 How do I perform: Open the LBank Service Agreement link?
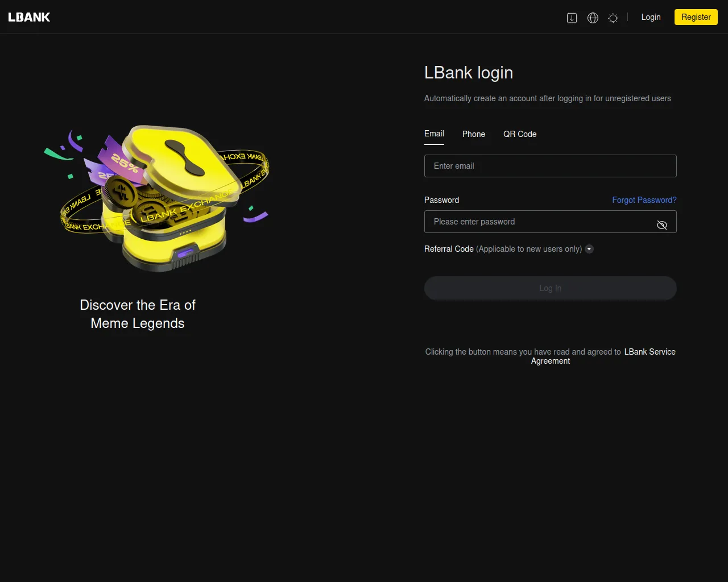click(x=650, y=352)
